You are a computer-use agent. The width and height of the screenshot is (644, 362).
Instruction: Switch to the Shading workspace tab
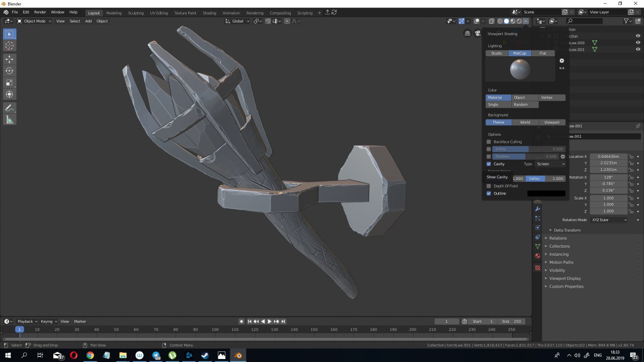(209, 13)
